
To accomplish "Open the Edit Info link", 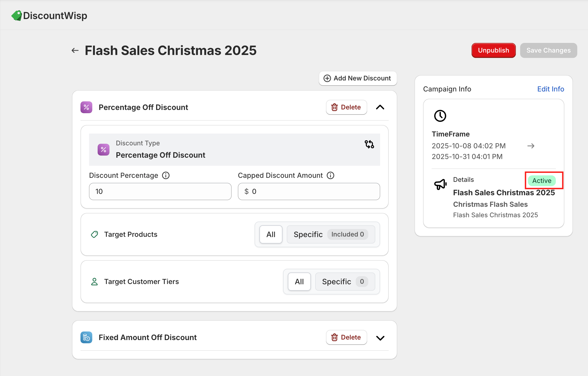I will [x=550, y=89].
